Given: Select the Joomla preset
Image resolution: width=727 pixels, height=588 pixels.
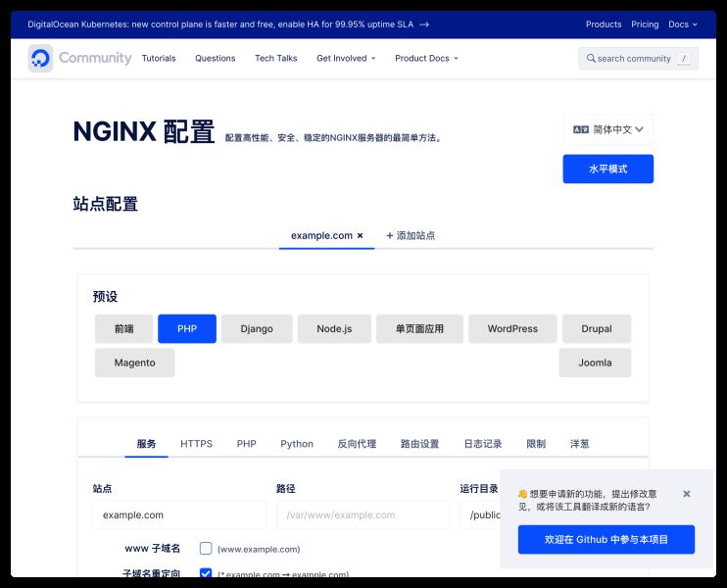Looking at the screenshot, I should pos(595,363).
